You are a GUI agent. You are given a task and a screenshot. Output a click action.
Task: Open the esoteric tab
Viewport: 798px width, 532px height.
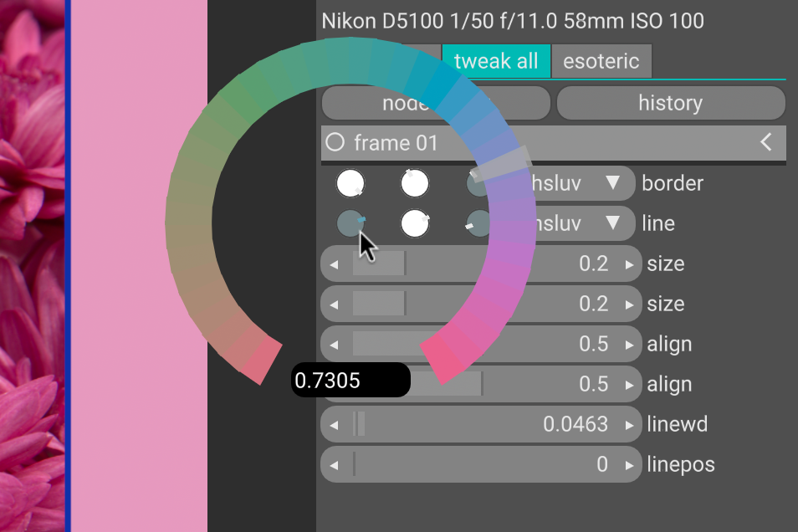pos(601,61)
